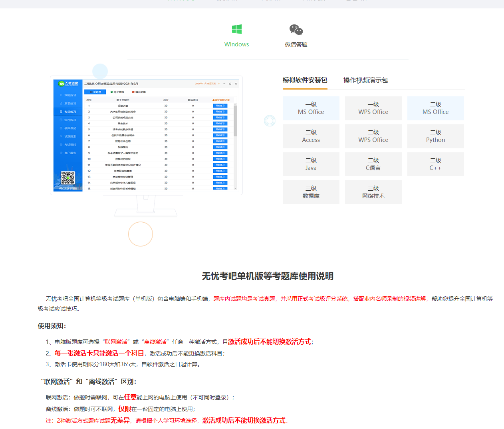The image size is (504, 429).
Task: Select the Windows platform label
Action: click(236, 44)
